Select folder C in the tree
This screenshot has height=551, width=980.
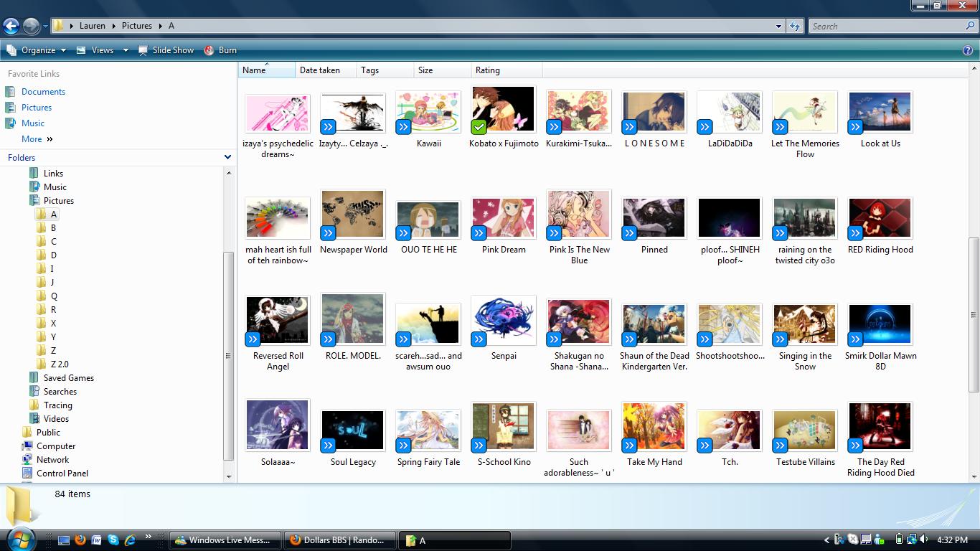coord(53,242)
